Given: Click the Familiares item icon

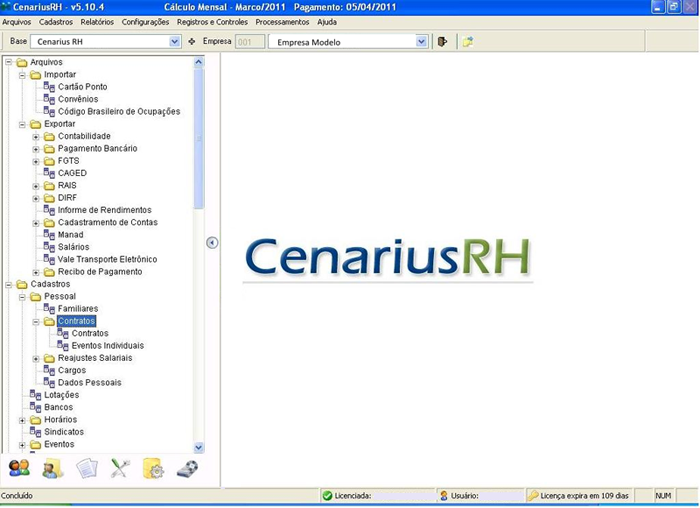Looking at the screenshot, I should 49,308.
